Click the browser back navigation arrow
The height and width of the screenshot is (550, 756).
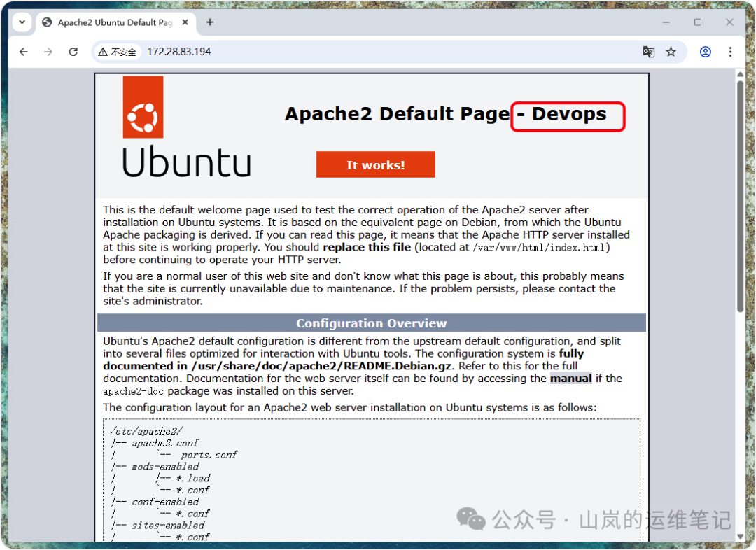point(24,51)
